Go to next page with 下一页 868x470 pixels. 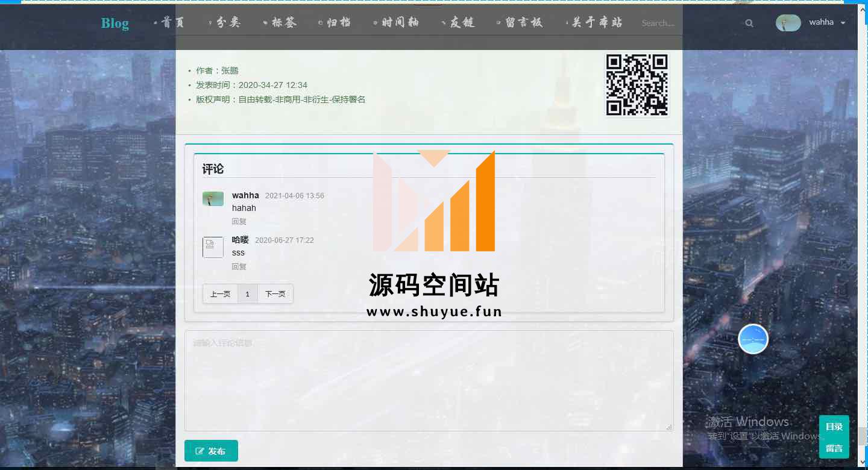coord(275,294)
